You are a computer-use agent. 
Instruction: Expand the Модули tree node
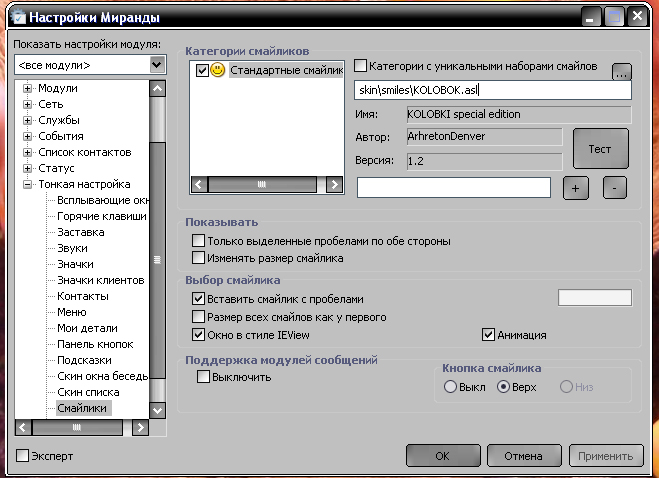[x=28, y=88]
